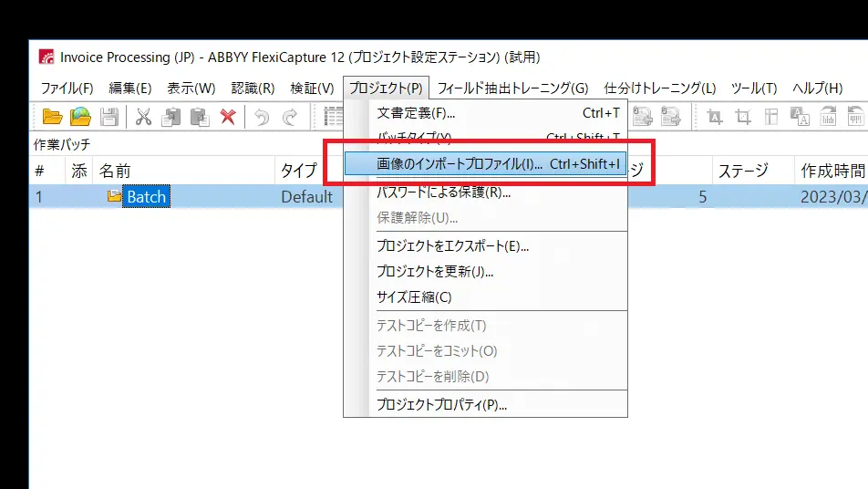Click the paste clipboard toolbar icon
The height and width of the screenshot is (489, 868).
[200, 117]
